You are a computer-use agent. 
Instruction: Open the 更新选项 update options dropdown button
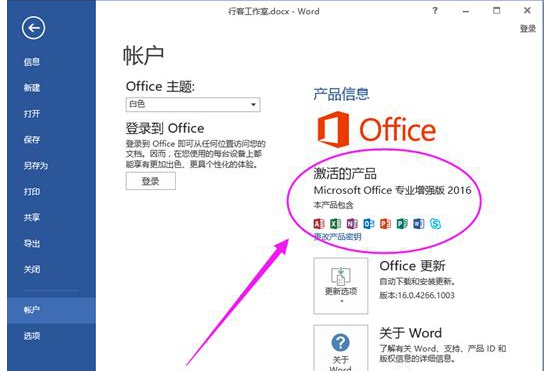click(341, 286)
